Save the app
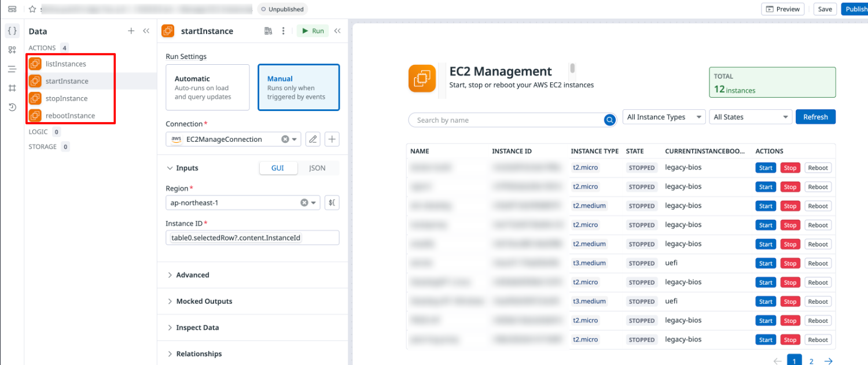 825,9
